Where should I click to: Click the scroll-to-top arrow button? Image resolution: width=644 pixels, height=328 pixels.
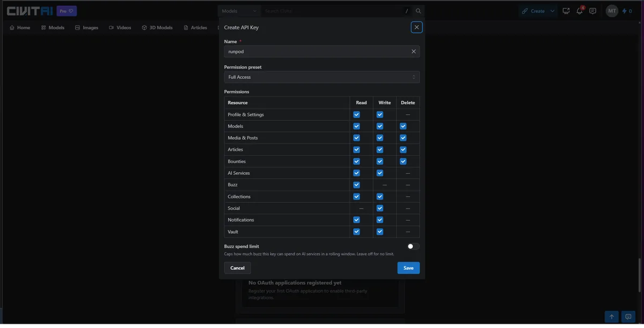coord(611,317)
